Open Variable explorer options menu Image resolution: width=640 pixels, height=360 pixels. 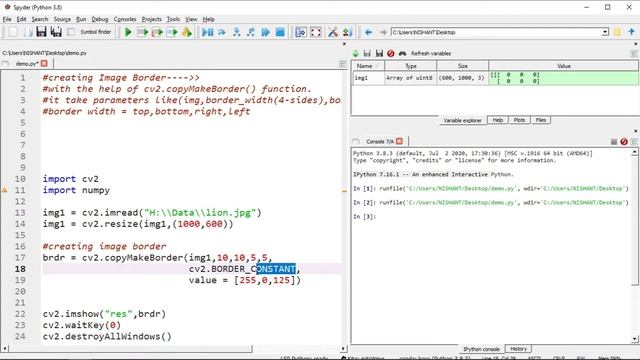coord(634,53)
